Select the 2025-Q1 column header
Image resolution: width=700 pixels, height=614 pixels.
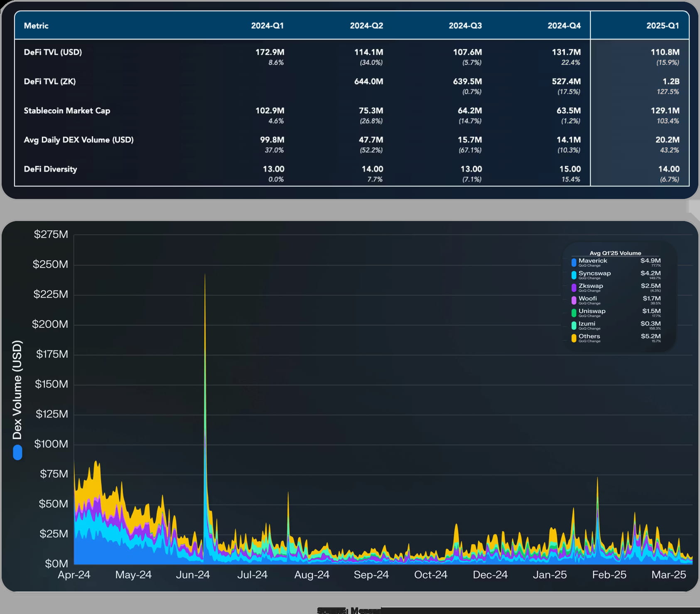pyautogui.click(x=662, y=26)
